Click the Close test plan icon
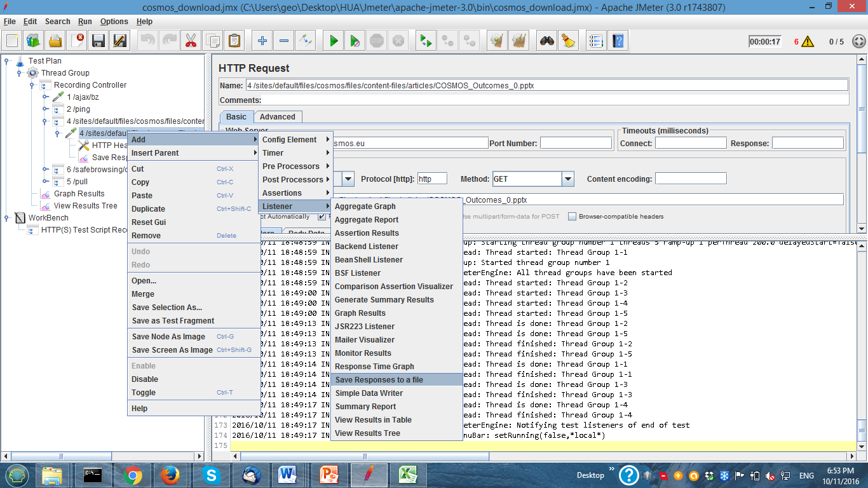The width and height of the screenshot is (868, 488). [x=77, y=41]
